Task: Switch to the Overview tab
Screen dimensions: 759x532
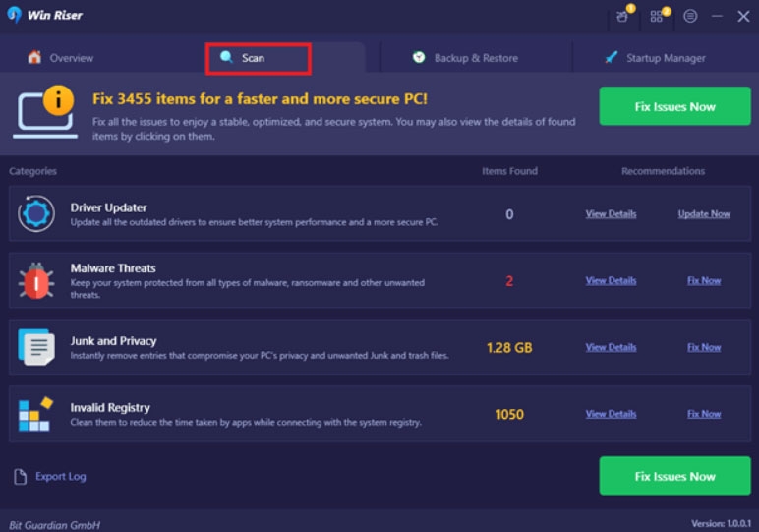Action: coord(61,58)
